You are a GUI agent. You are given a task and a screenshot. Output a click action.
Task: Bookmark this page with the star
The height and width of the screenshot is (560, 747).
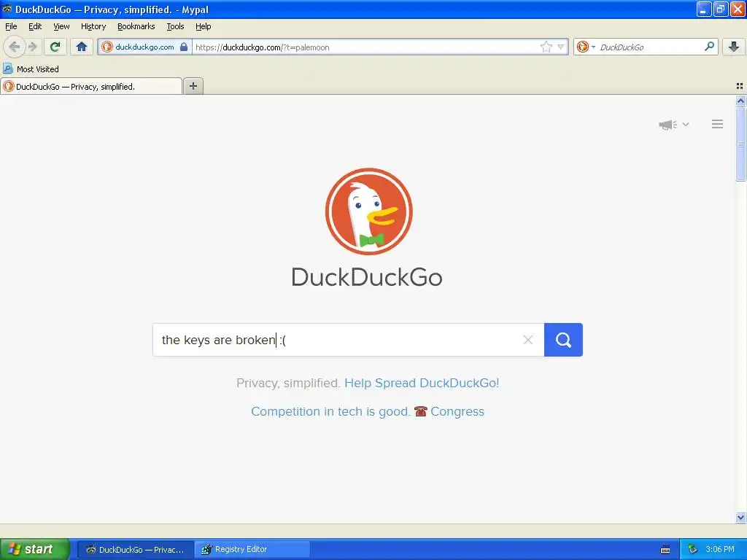(x=546, y=47)
